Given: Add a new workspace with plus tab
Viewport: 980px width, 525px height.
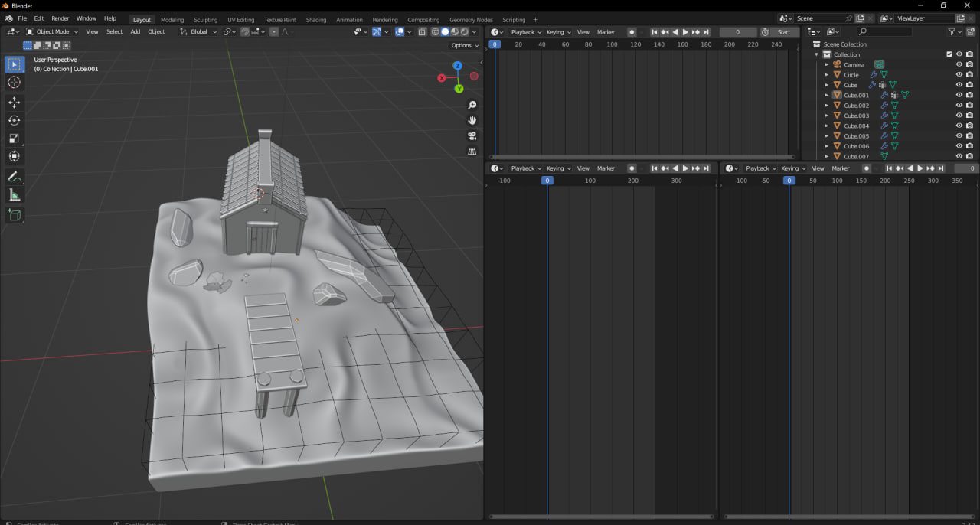Looking at the screenshot, I should pyautogui.click(x=535, y=19).
